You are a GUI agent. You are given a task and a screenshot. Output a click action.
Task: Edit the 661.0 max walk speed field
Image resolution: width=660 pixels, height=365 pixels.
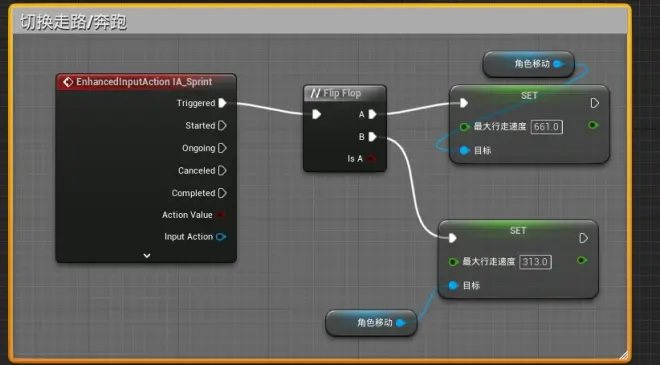(x=547, y=127)
